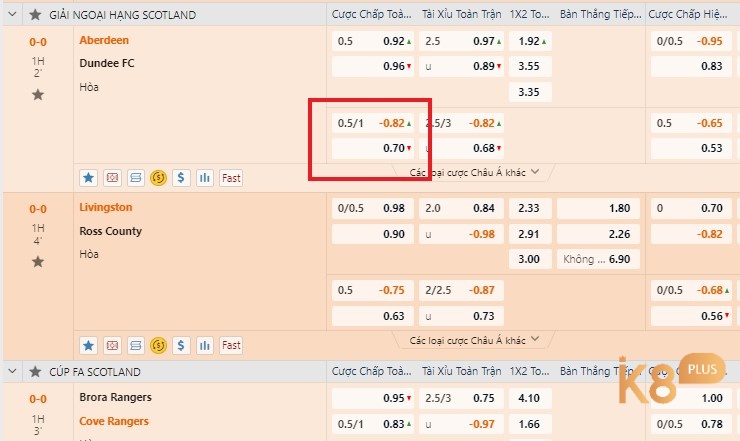Open statistics bar chart icon for Livingston match
Screen dimensions: 740x441
tap(205, 345)
